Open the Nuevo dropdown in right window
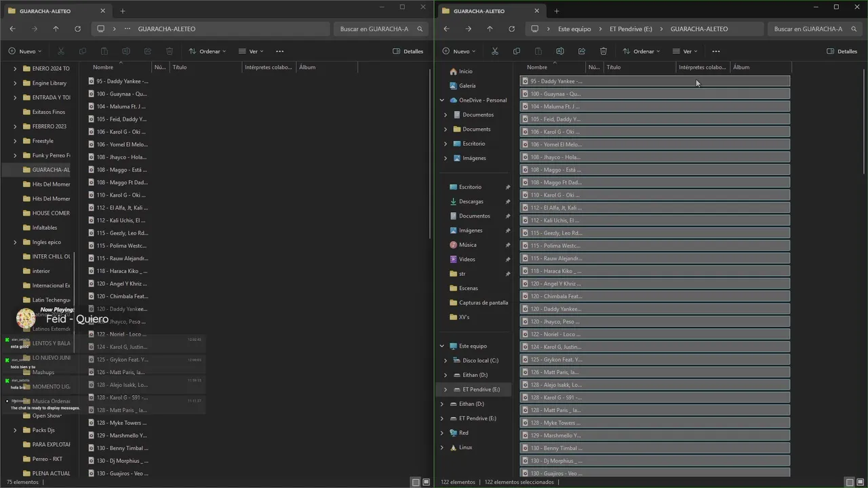This screenshot has height=488, width=868. click(x=458, y=51)
